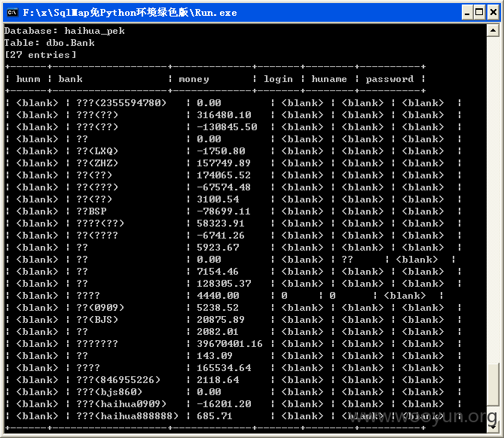Click money value '316480.10'

[x=224, y=115]
